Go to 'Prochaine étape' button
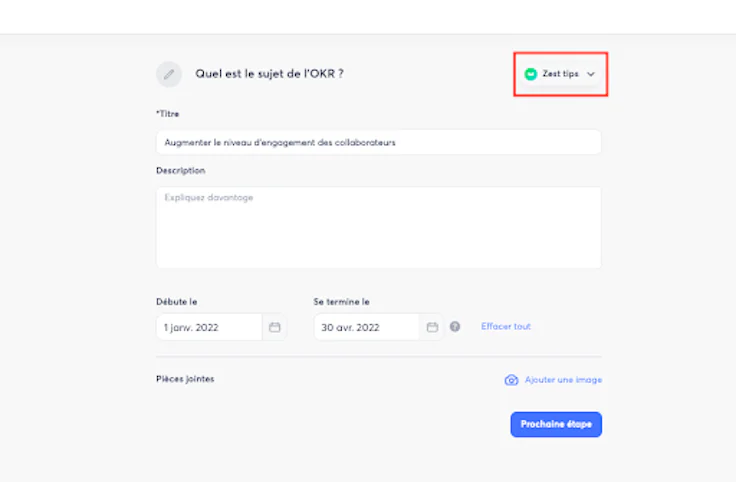 coord(556,424)
